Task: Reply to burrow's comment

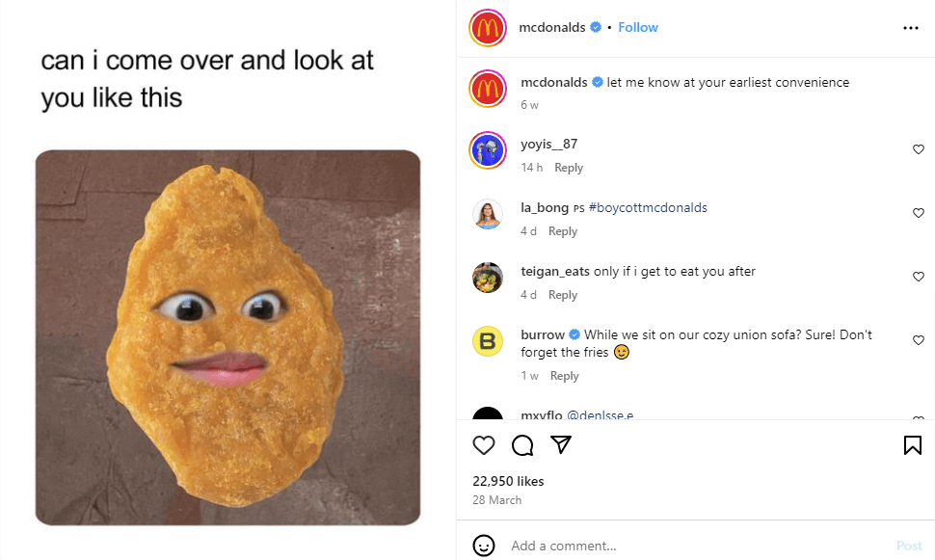Action: point(564,376)
